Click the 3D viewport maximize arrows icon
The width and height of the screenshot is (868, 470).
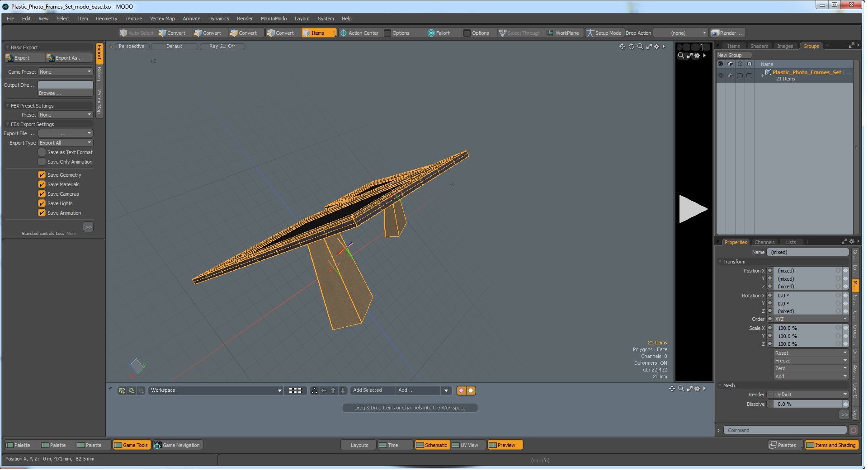[649, 47]
